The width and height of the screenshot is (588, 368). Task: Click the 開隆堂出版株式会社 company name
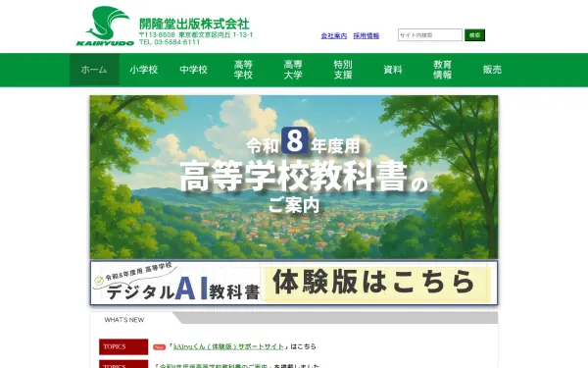[194, 24]
